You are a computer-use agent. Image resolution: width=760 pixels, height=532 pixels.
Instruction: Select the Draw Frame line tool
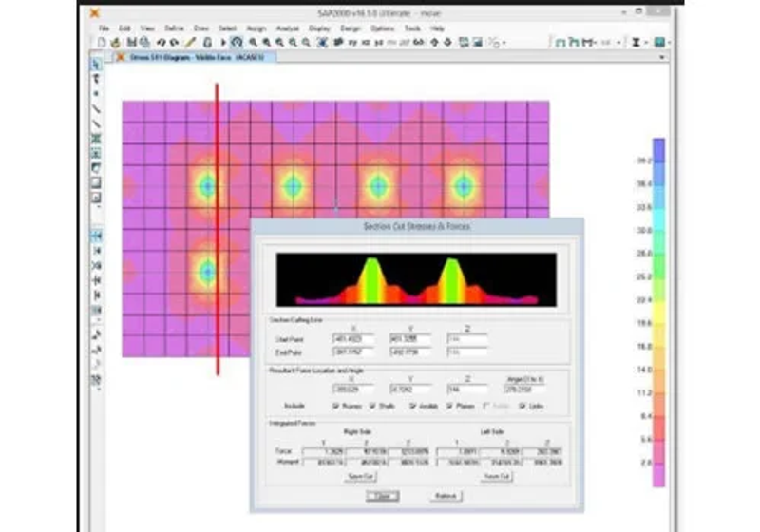tap(96, 109)
